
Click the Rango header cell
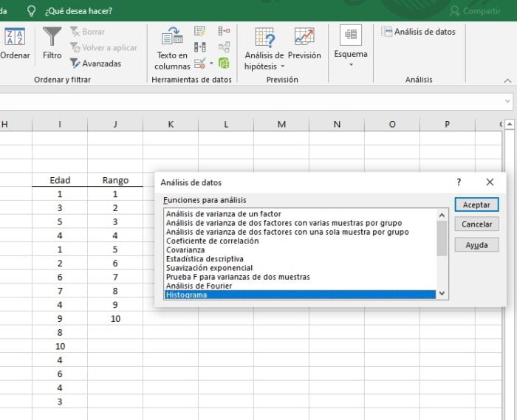pos(115,180)
